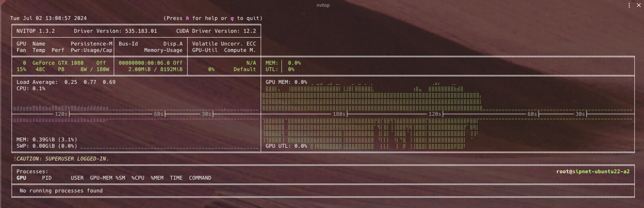Click the 60s marker on the CPU graph
The image size is (644, 208).
click(159, 114)
